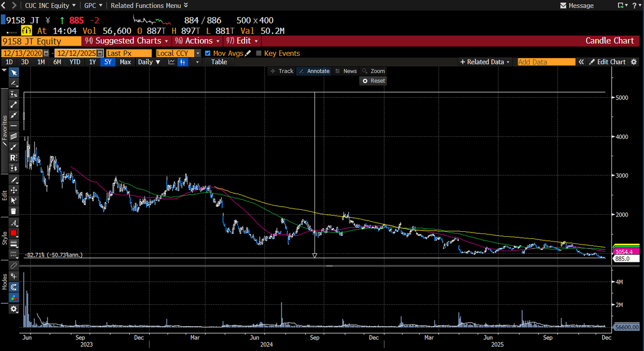
Task: Click the forward navigation arrow
Action: point(14,5)
